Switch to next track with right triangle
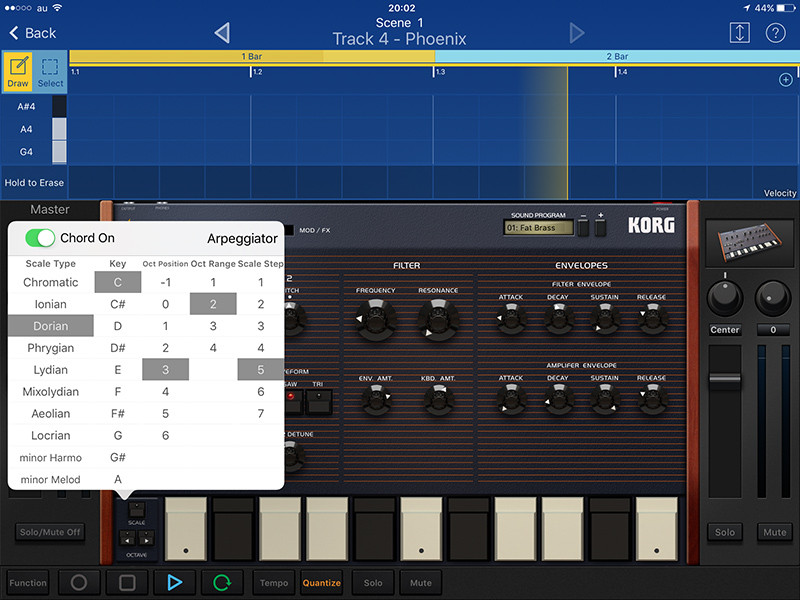The image size is (800, 600). point(577,33)
